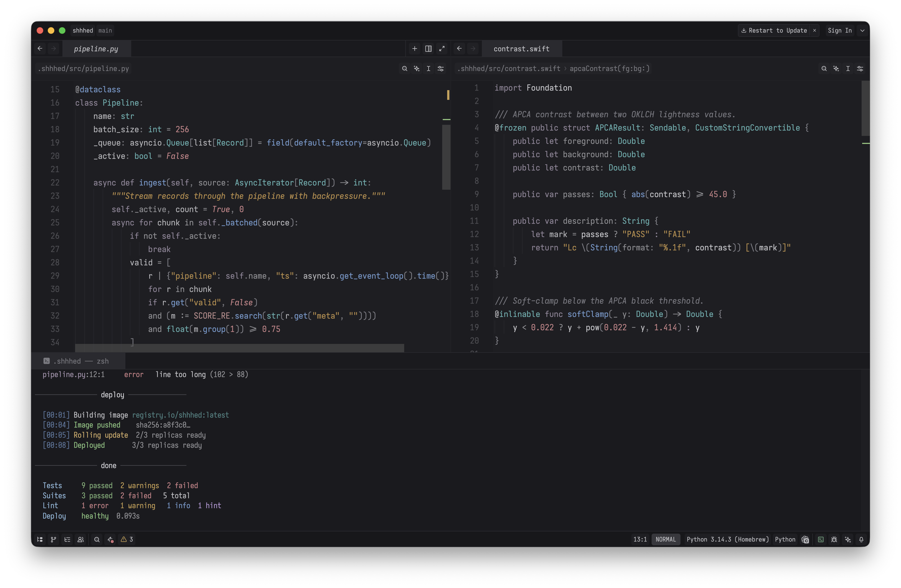The image size is (901, 588).
Task: Toggle zoom on the left pane
Action: 442,49
